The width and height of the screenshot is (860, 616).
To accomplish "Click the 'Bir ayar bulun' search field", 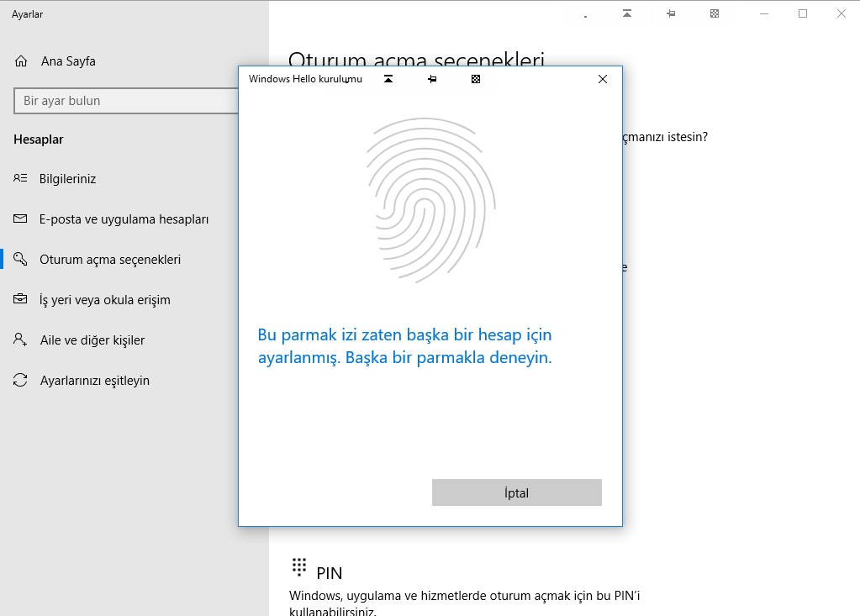I will (127, 101).
